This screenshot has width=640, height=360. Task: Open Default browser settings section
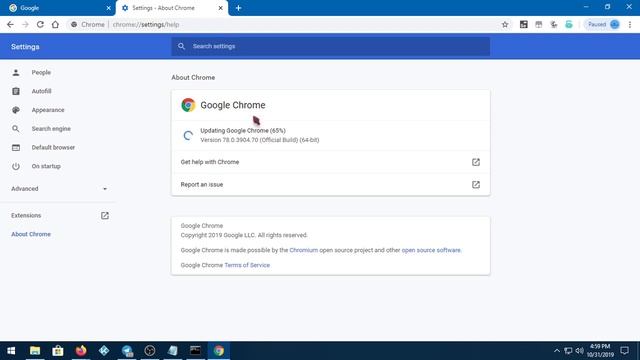point(53,147)
